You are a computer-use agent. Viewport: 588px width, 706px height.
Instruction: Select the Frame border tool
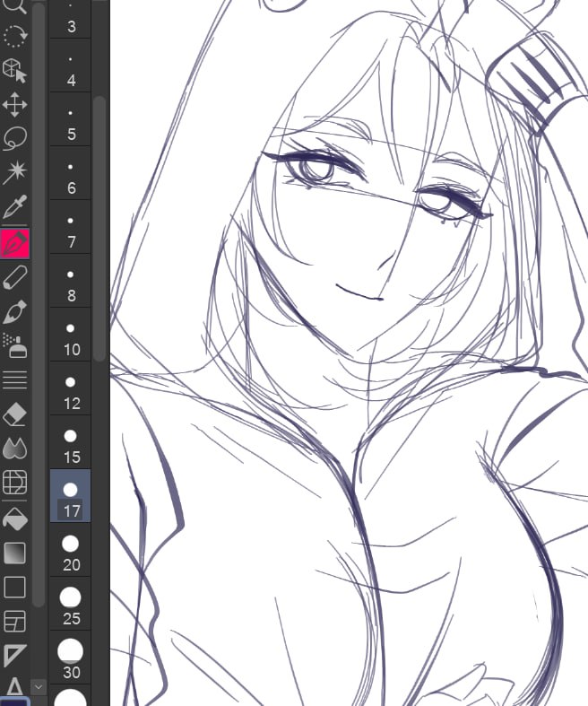[x=15, y=622]
